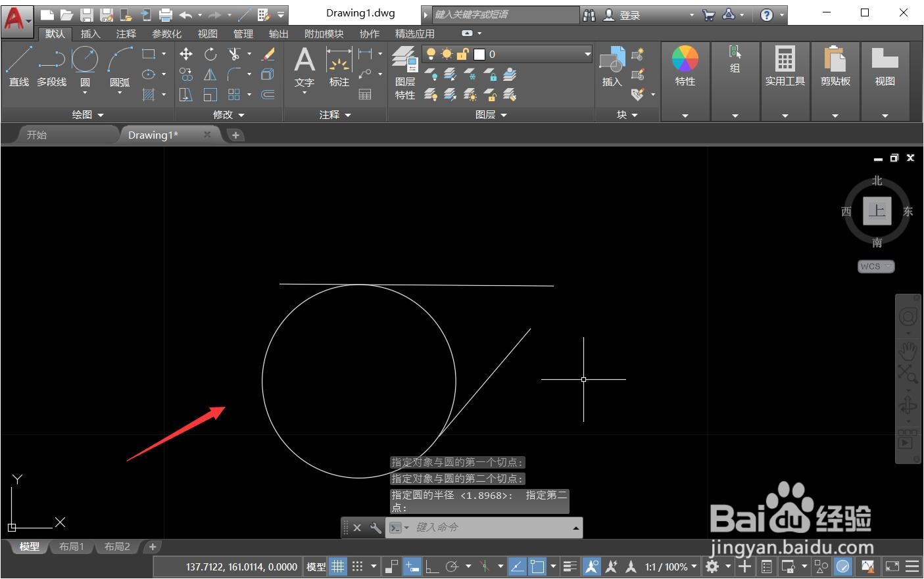
Task: Activate the Move tool
Action: pyautogui.click(x=186, y=54)
